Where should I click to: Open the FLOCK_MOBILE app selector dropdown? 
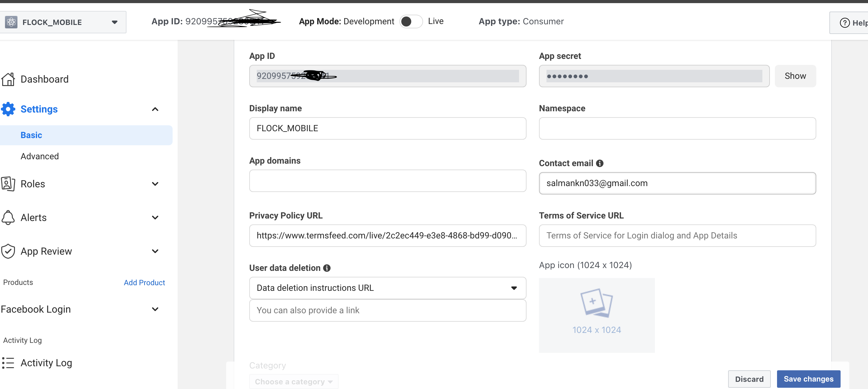point(114,22)
